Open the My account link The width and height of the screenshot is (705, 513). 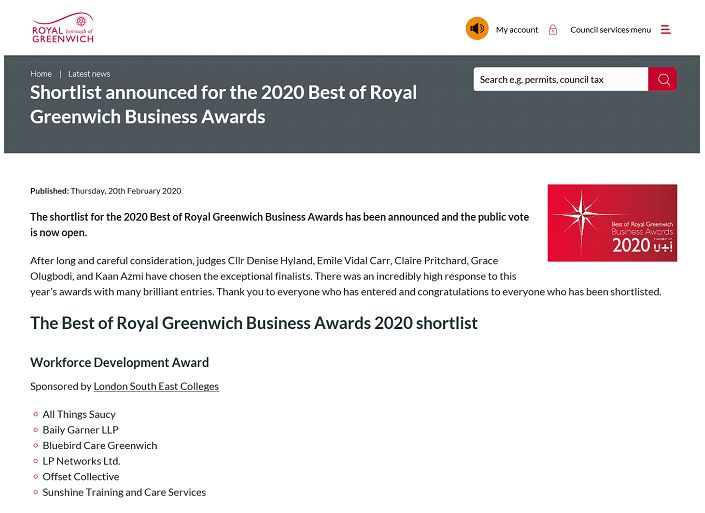517,30
